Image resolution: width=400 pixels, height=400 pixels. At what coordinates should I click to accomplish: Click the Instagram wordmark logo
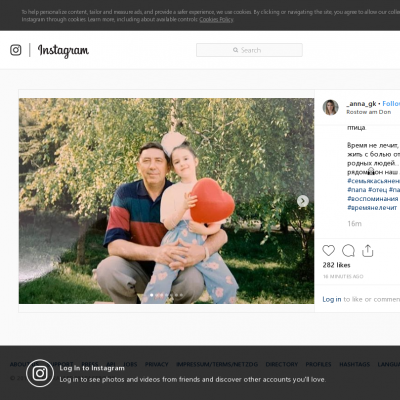63,51
